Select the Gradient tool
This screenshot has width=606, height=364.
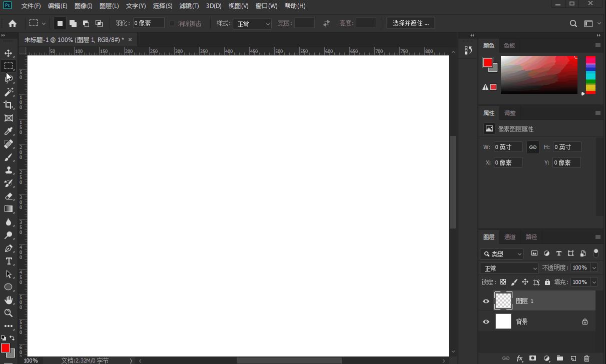[8, 209]
